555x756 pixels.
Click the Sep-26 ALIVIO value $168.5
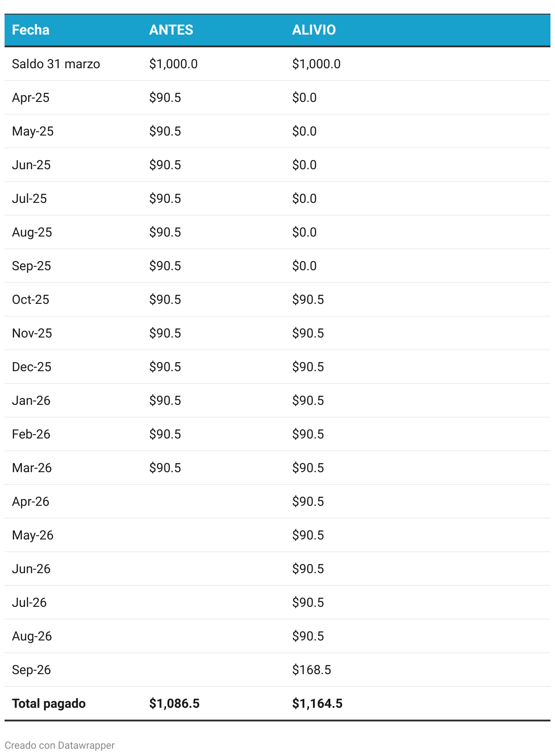click(x=312, y=670)
